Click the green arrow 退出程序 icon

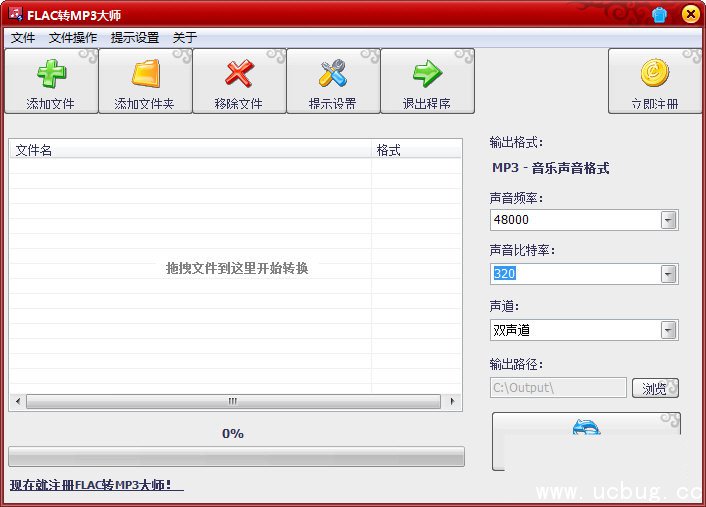(427, 73)
